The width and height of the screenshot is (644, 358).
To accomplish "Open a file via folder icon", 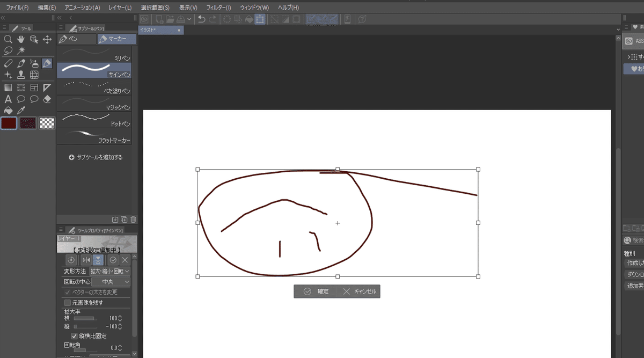I will tap(170, 19).
